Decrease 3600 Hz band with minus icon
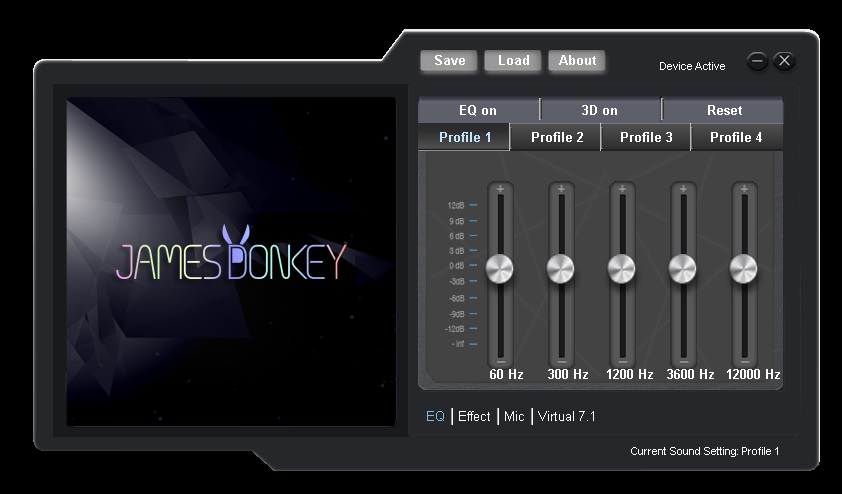The image size is (842, 494). click(683, 362)
